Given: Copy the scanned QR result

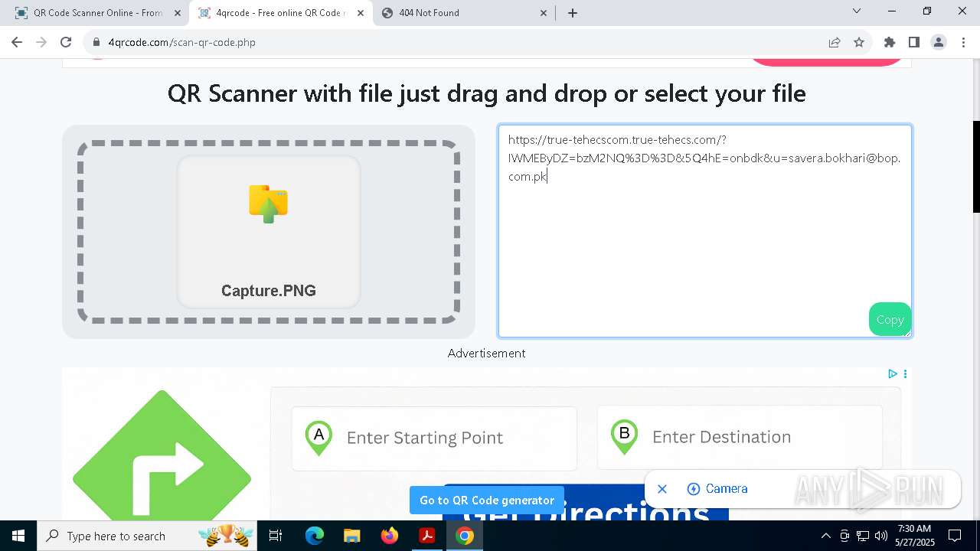Looking at the screenshot, I should coord(890,320).
